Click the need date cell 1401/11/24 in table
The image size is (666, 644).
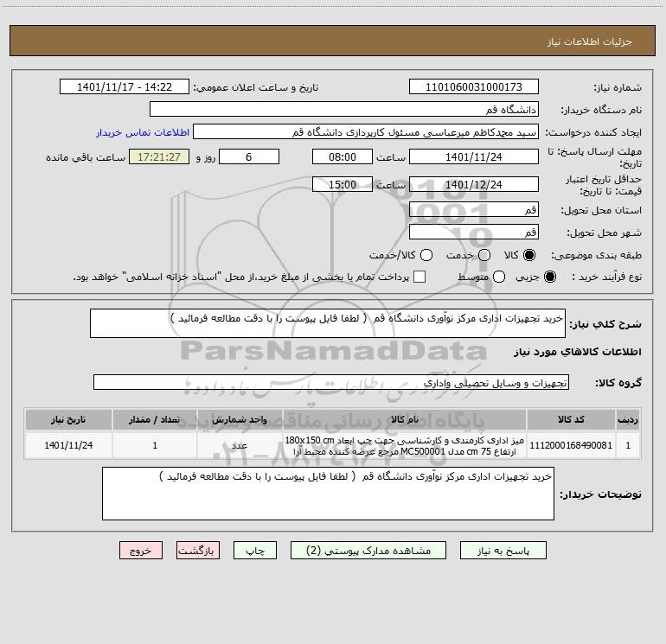68,445
